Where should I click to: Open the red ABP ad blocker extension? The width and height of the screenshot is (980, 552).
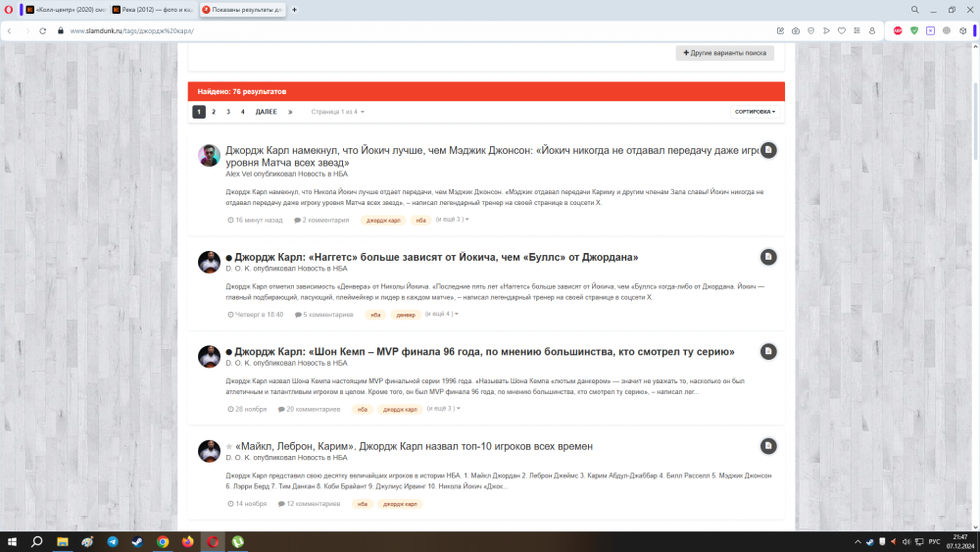(898, 30)
